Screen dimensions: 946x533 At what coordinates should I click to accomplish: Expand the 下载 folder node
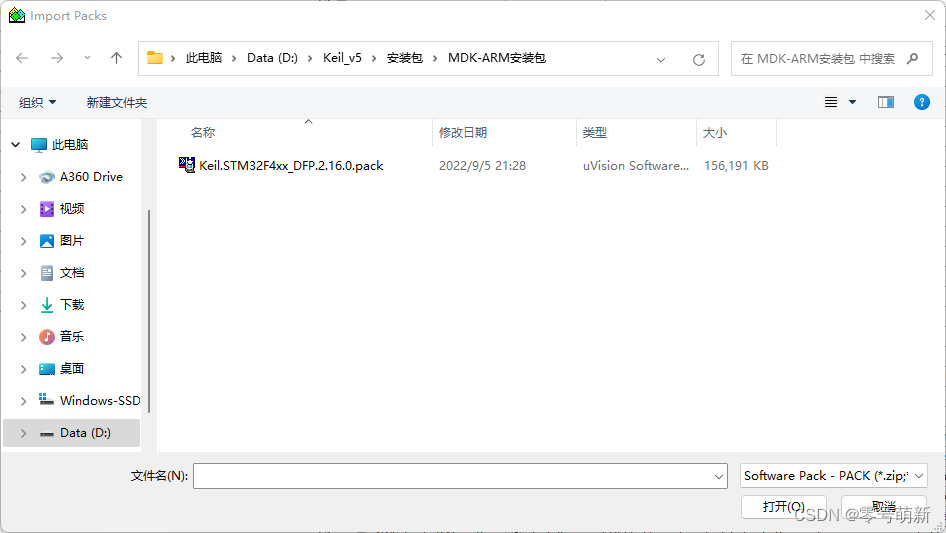tap(24, 305)
